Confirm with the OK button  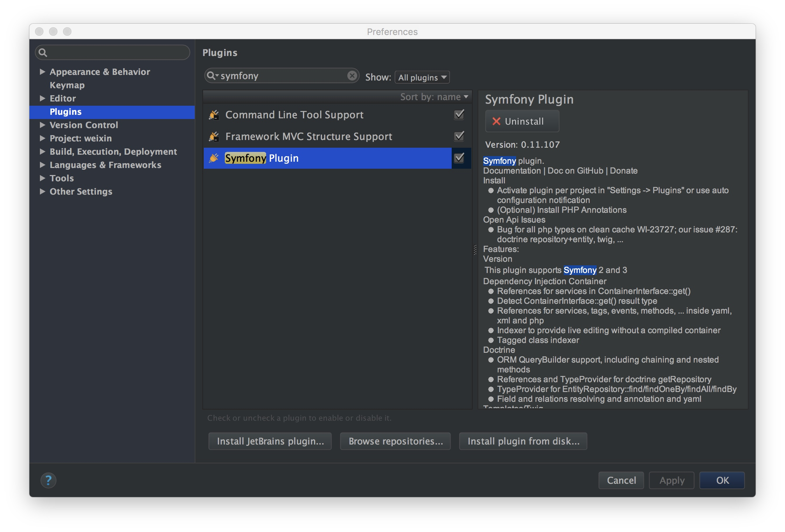click(x=722, y=480)
